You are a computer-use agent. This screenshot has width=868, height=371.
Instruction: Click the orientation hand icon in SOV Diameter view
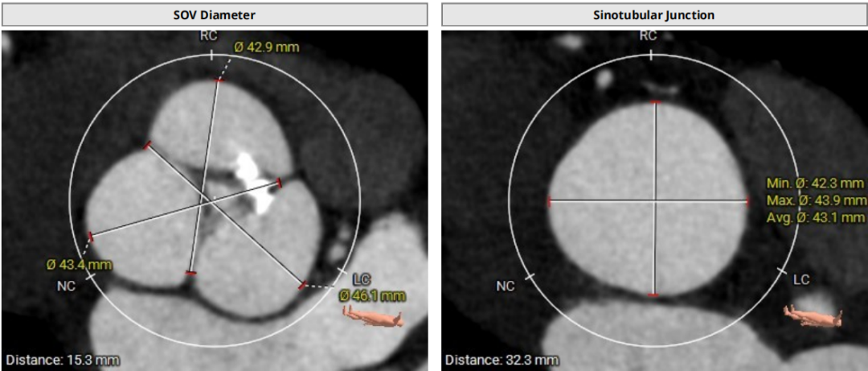375,318
